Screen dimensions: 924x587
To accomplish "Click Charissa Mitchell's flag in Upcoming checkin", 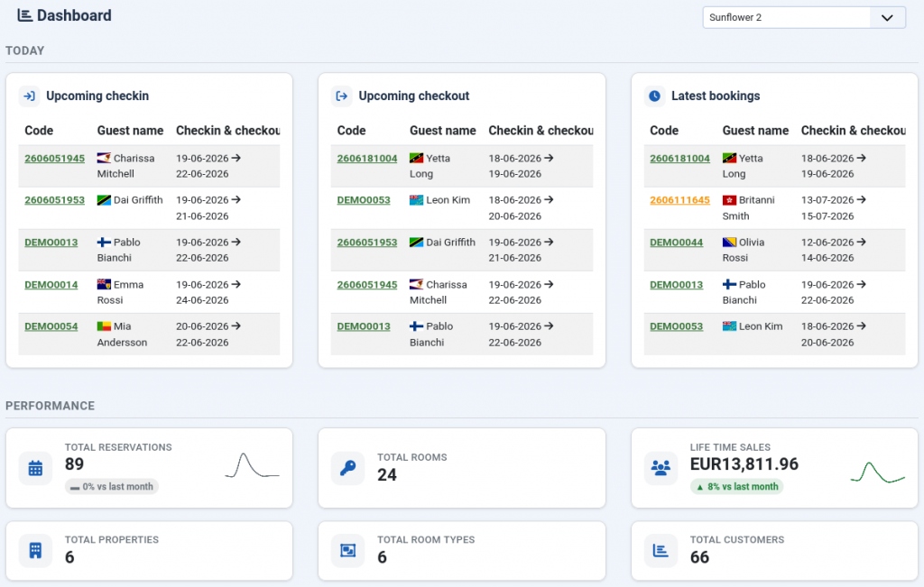I will coord(105,158).
